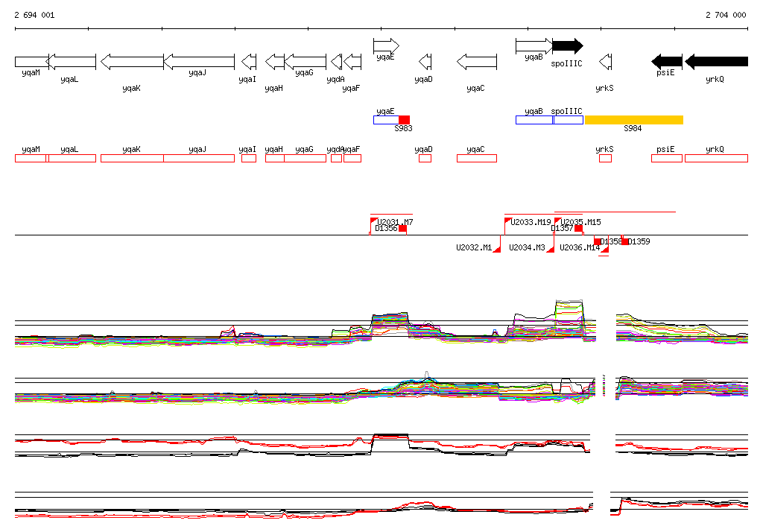Click the red yqaG annotation box
The height and width of the screenshot is (532, 763).
(305, 158)
